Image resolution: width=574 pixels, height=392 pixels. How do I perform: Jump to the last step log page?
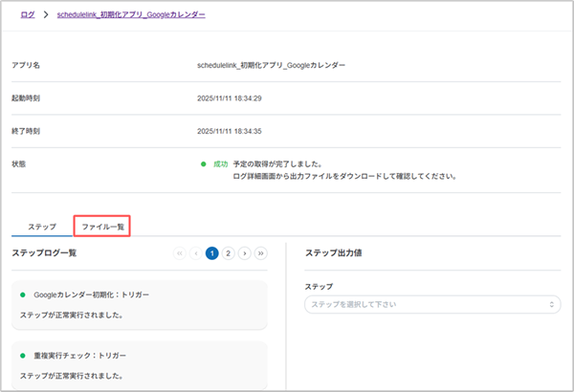click(x=261, y=253)
